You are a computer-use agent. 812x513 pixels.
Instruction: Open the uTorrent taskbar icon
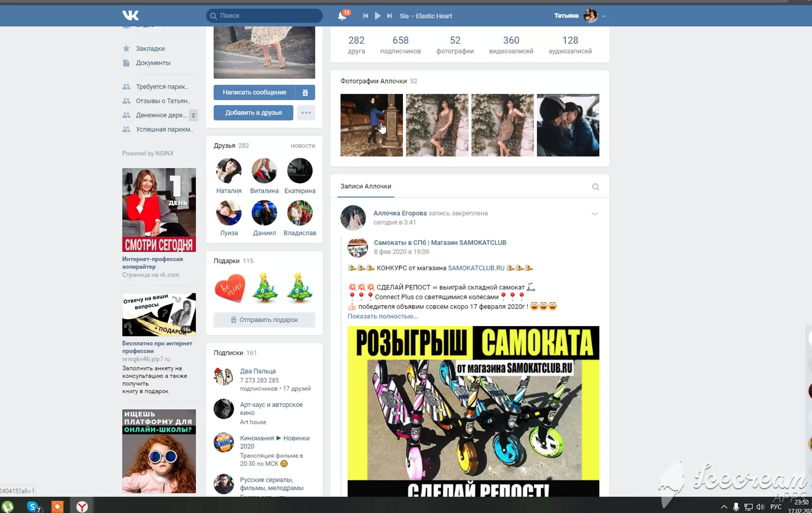tap(8, 507)
